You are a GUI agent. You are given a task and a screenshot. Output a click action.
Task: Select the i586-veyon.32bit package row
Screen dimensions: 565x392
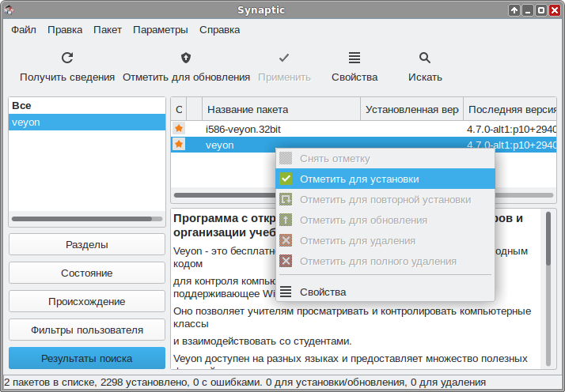[363, 129]
